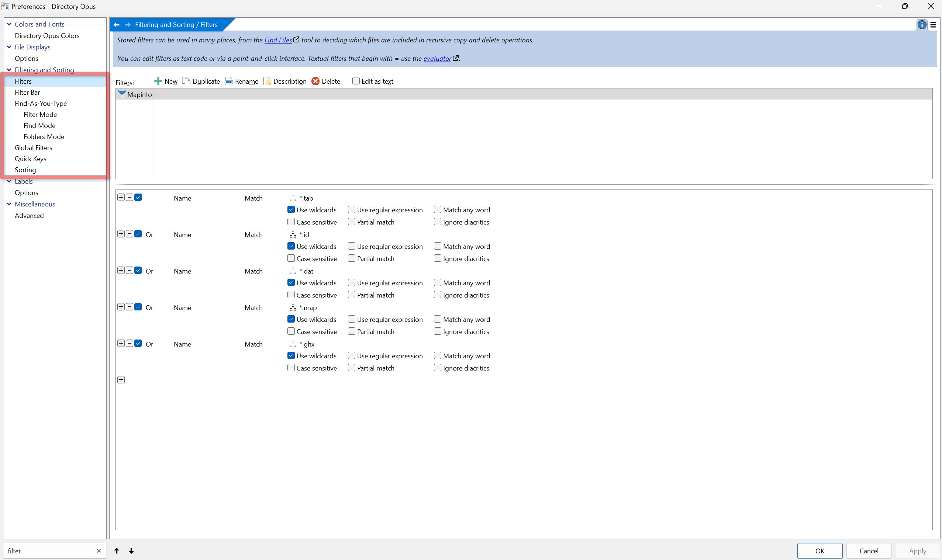
Task: Open pattern helper icon beside *.map
Action: (293, 308)
